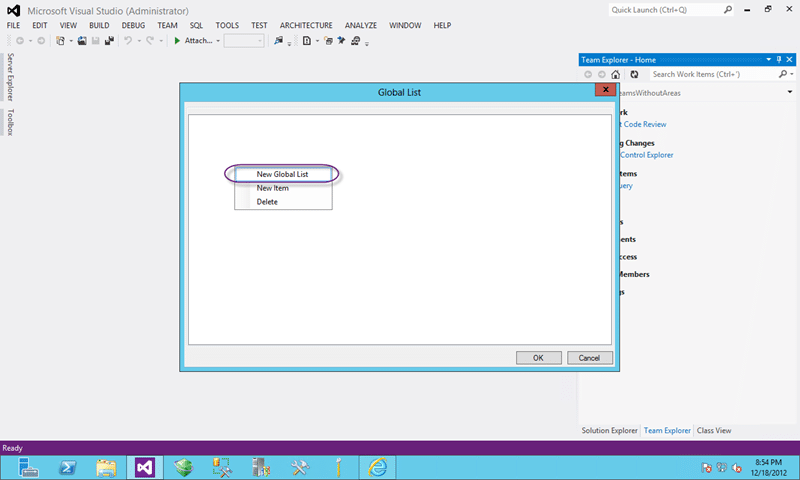Select New Item context entry
The width and height of the screenshot is (800, 480).
283,188
